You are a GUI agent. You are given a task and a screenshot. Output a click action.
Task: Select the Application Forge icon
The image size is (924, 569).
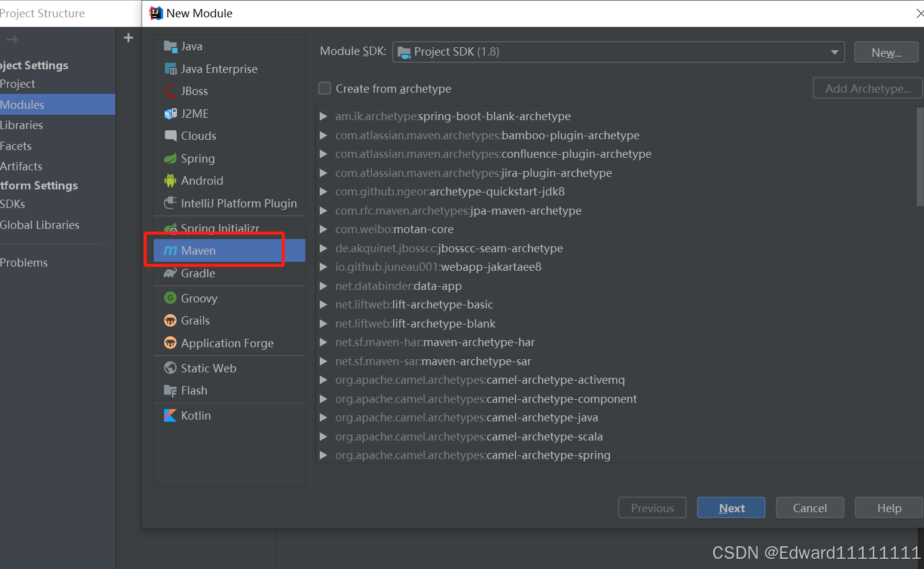pyautogui.click(x=170, y=342)
